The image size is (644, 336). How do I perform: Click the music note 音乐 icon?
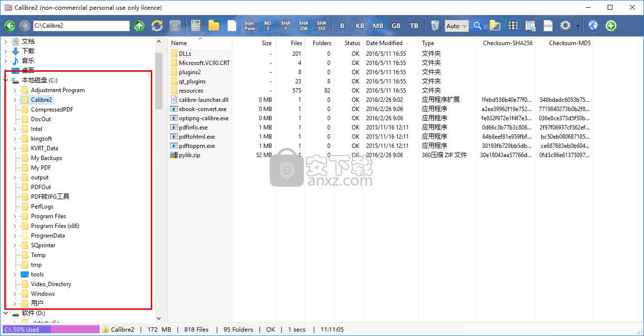point(16,61)
